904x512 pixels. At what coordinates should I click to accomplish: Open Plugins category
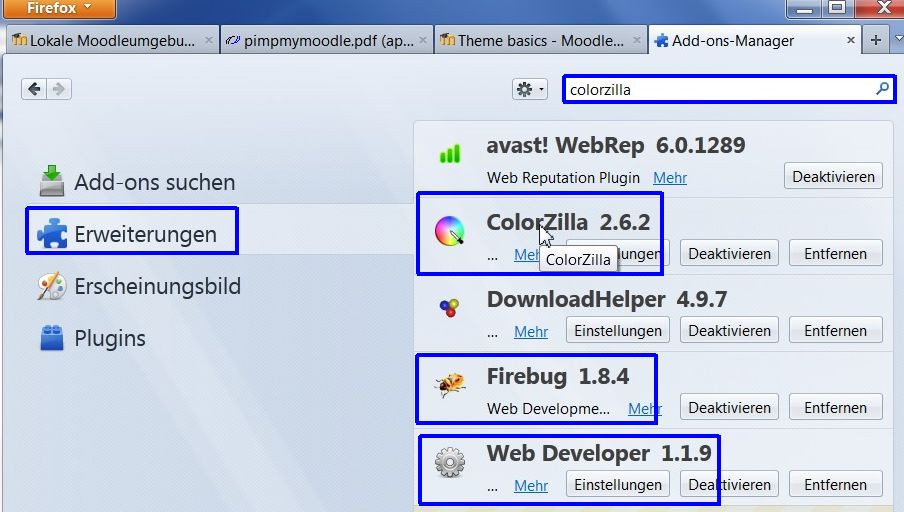coord(92,338)
